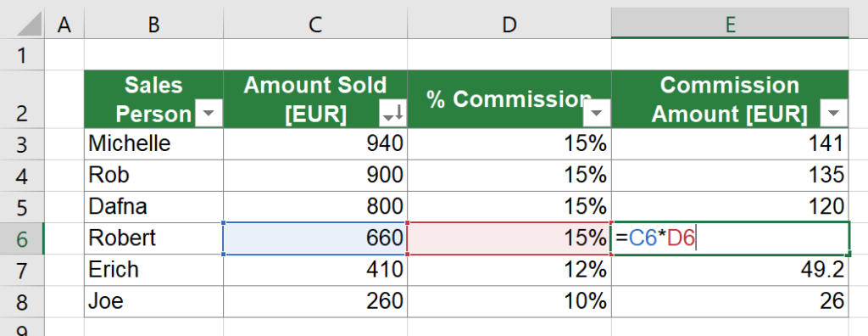
Task: Select row 7 header
Action: (22, 270)
